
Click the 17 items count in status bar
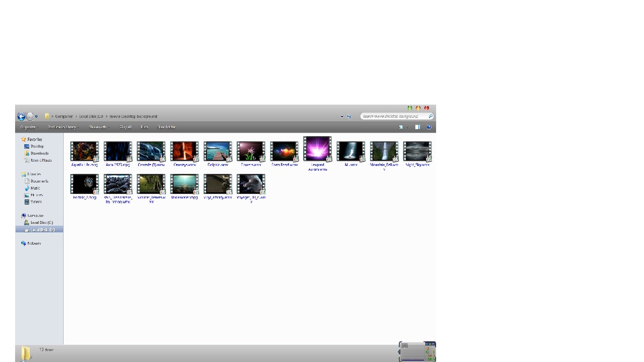(x=46, y=350)
